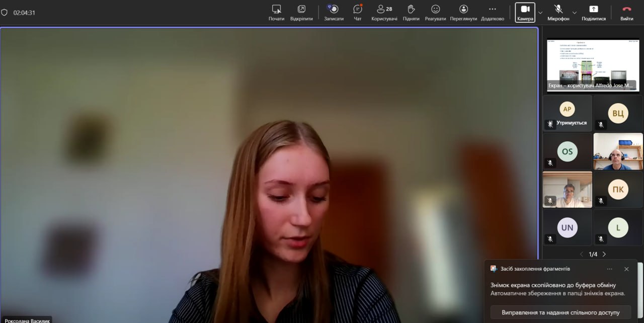Select the video tile of man wearing headphones
This screenshot has height=323, width=644.
pos(618,151)
